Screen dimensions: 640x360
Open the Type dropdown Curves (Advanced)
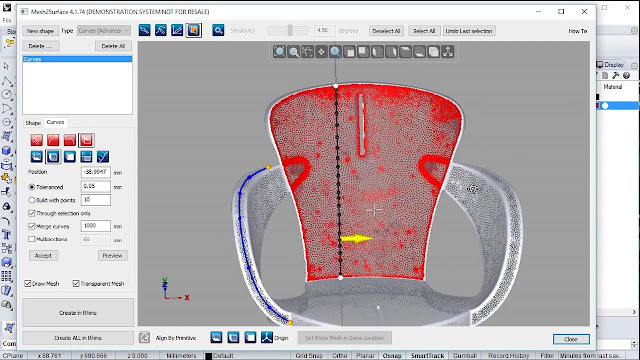click(104, 31)
